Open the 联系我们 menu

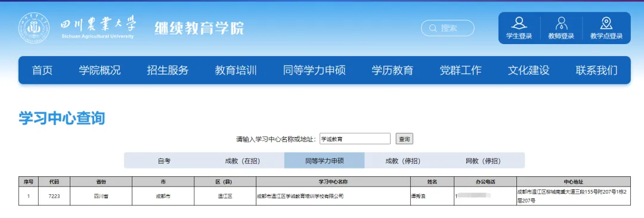(x=596, y=70)
